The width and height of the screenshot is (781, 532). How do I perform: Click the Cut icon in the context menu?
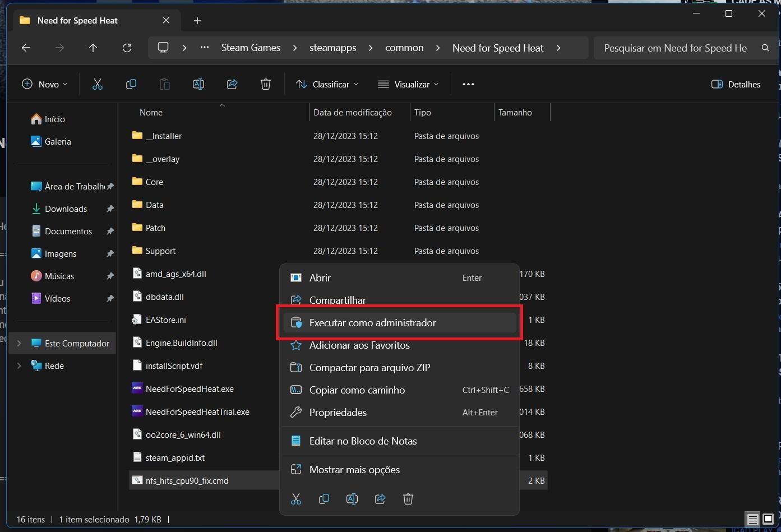tap(296, 499)
